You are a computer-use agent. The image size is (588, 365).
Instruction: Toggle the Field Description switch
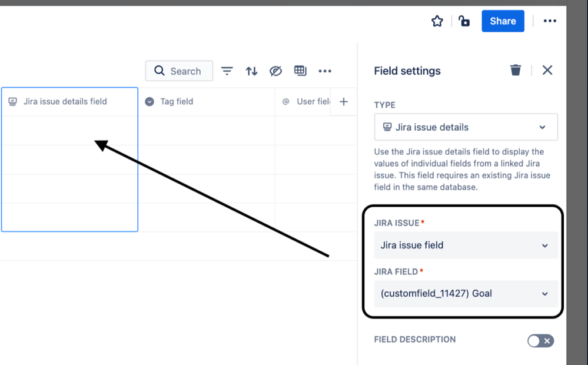[540, 341]
